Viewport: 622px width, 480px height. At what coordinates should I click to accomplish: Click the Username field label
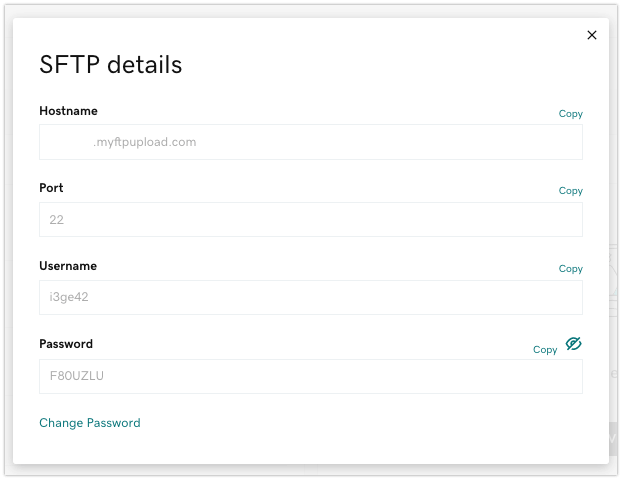(x=68, y=266)
